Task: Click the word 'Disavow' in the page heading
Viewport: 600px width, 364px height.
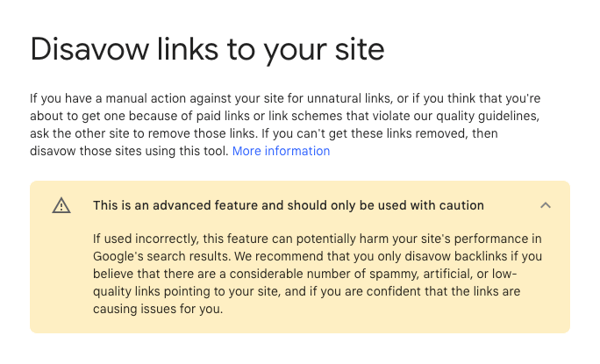Action: (x=89, y=49)
